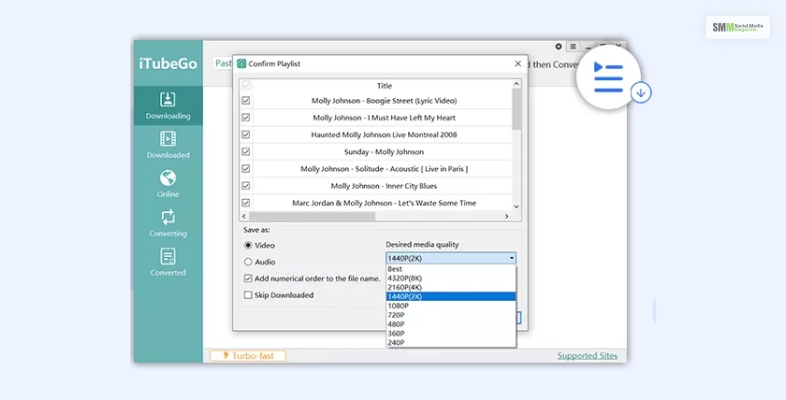Choose 4320P(8K) quality option
The image size is (786, 400).
451,278
